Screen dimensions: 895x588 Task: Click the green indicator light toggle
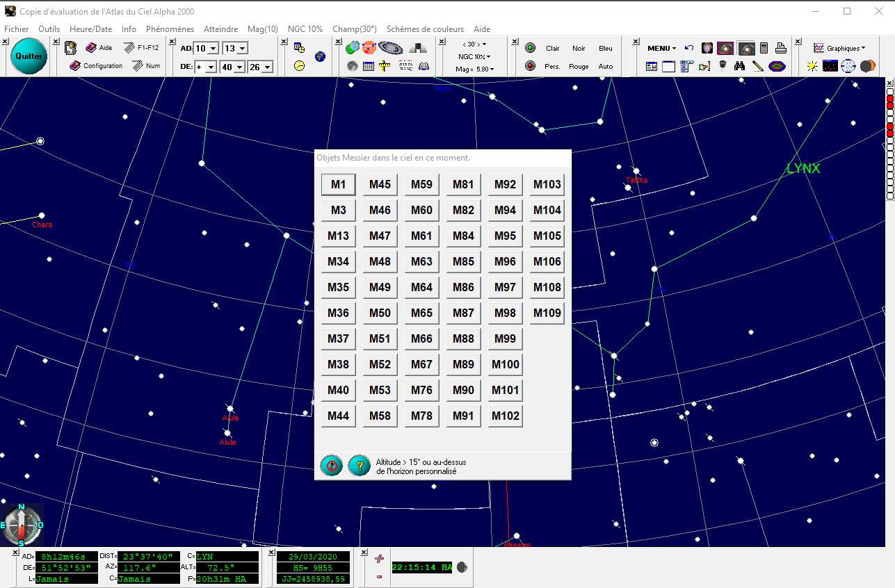click(531, 48)
